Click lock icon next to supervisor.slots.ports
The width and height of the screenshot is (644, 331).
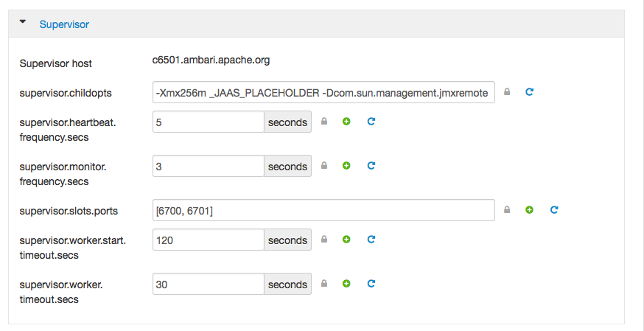pos(507,210)
